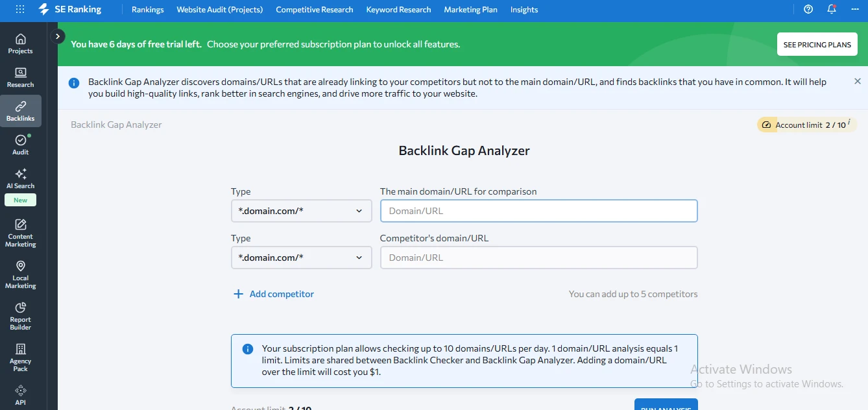Click 'You can add up to 5 competitors' text
868x410 pixels.
(x=633, y=294)
